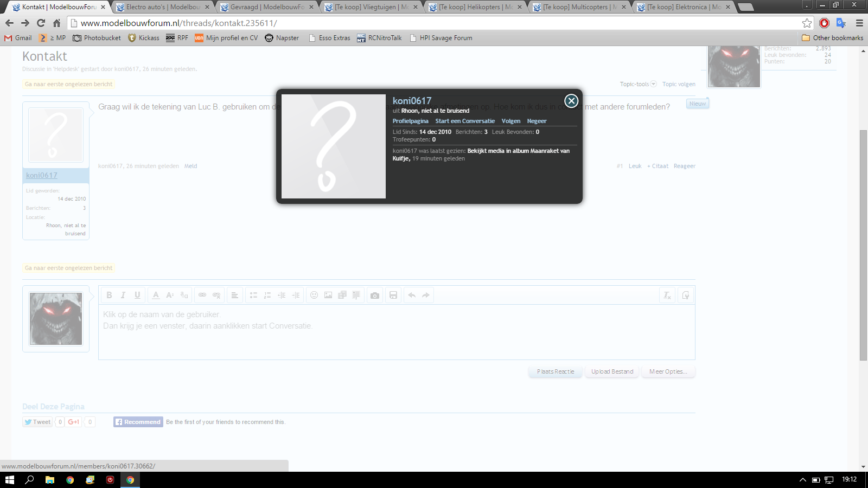This screenshot has width=868, height=488.
Task: Click the taskbar search magnifier icon
Action: (29, 480)
